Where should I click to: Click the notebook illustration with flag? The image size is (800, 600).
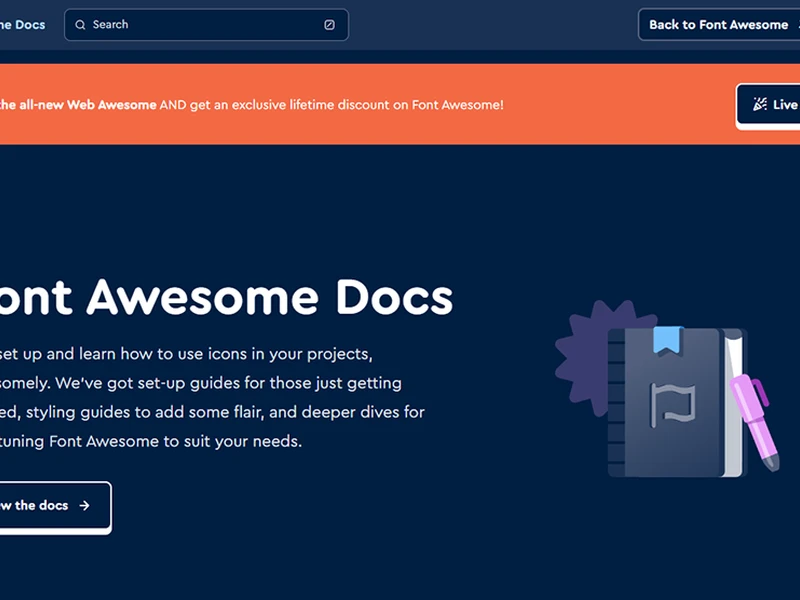coord(677,403)
